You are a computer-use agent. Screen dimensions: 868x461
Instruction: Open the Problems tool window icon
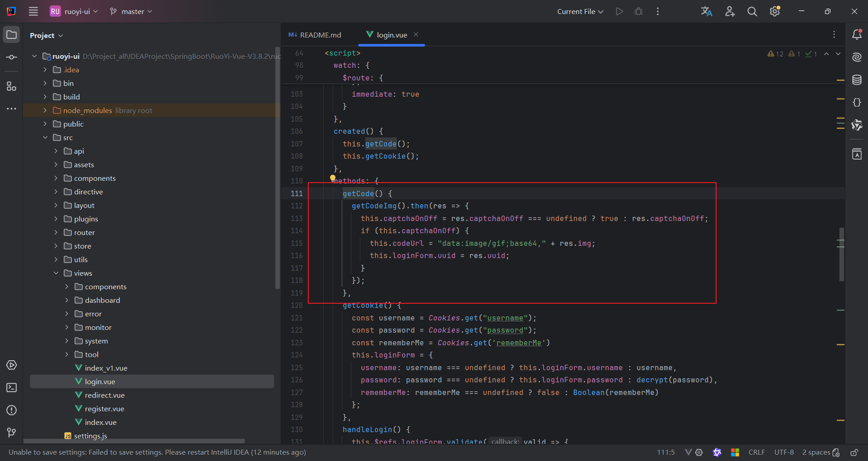click(x=12, y=410)
